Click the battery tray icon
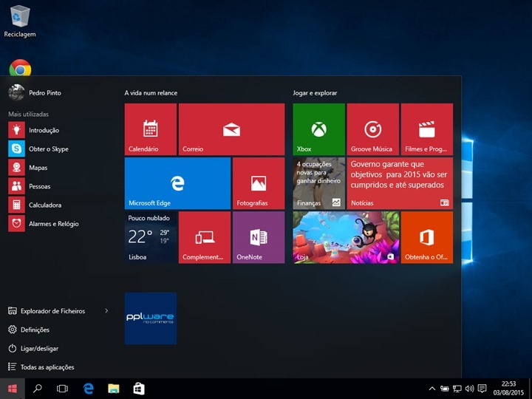Screen dimensions: 532x399 (x=445, y=389)
